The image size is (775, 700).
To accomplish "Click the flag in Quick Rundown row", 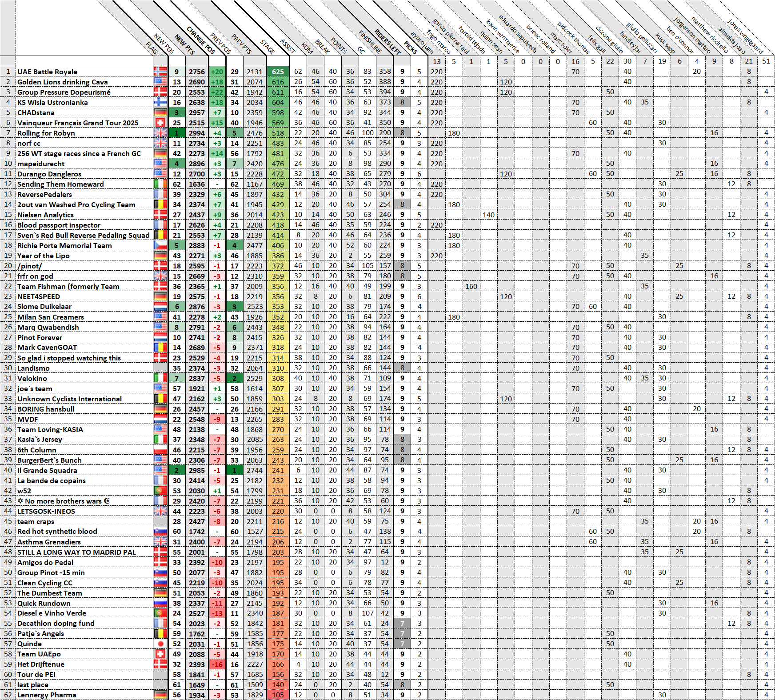I will click(x=160, y=603).
